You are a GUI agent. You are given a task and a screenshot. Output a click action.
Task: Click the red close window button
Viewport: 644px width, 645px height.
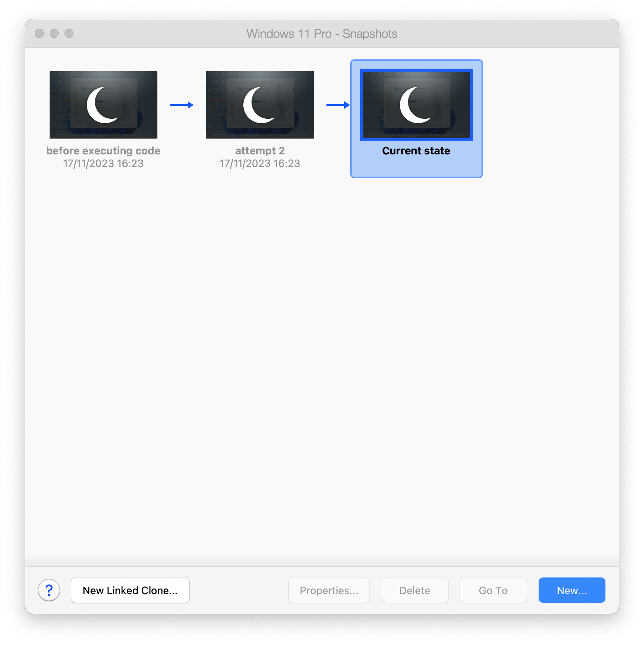[x=39, y=33]
